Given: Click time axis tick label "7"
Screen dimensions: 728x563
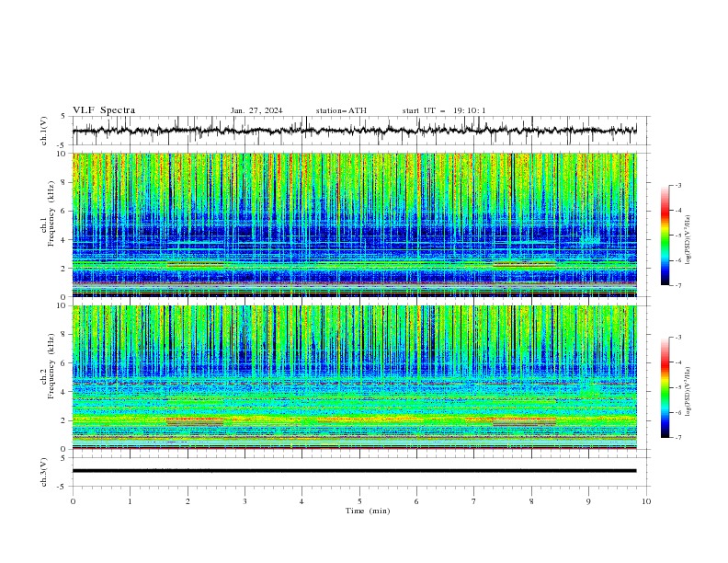Looking at the screenshot, I should (x=474, y=501).
